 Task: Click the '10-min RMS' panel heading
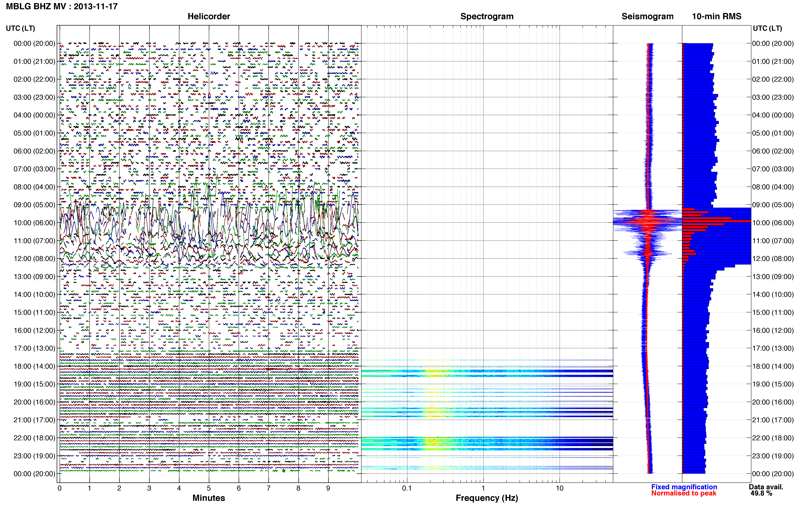717,16
